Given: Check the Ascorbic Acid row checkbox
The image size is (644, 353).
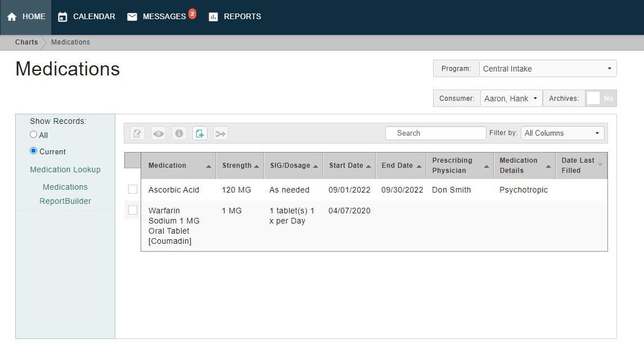Looking at the screenshot, I should click(133, 189).
